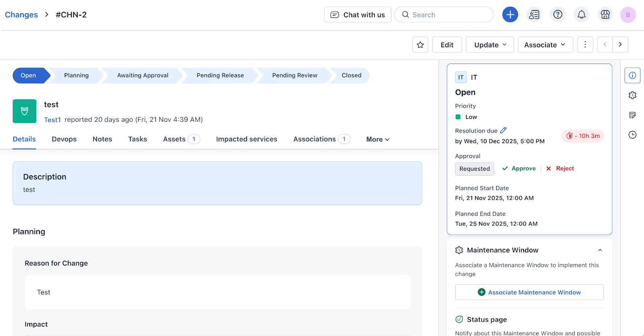The image size is (644, 336).
Task: Click the search magnifier icon
Action: pos(405,14)
